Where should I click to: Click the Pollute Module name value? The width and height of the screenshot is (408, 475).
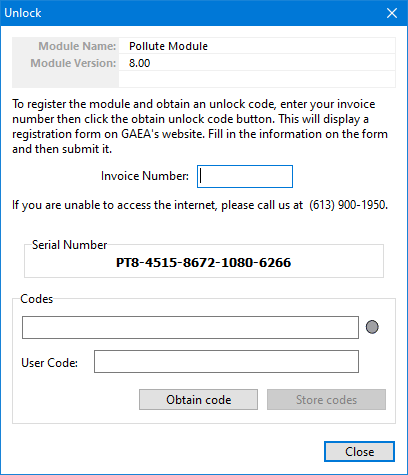(168, 46)
